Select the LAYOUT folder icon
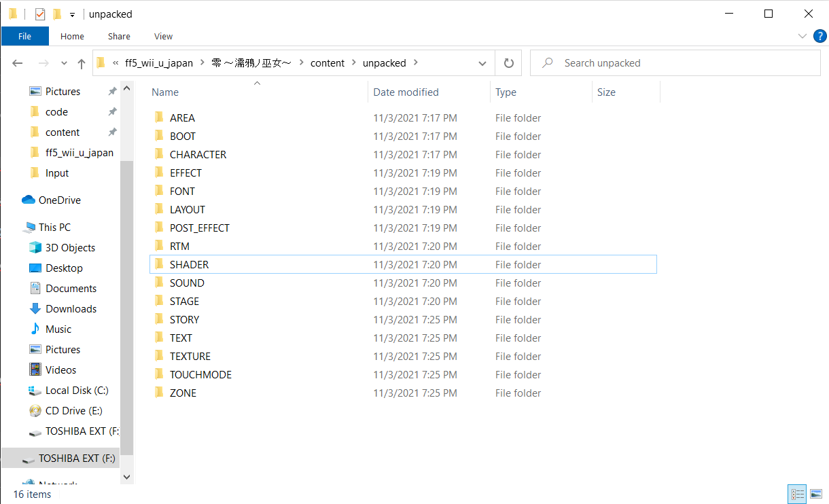Viewport: 829px width, 504px height. click(158, 209)
